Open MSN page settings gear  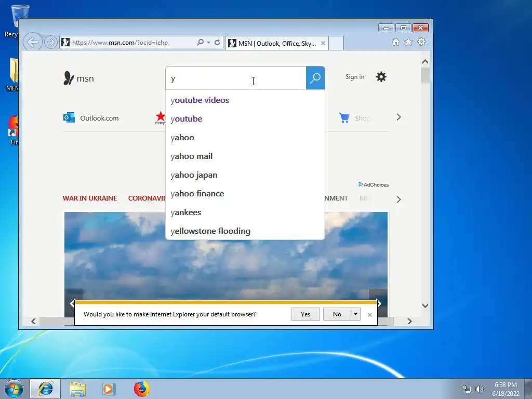pyautogui.click(x=381, y=77)
